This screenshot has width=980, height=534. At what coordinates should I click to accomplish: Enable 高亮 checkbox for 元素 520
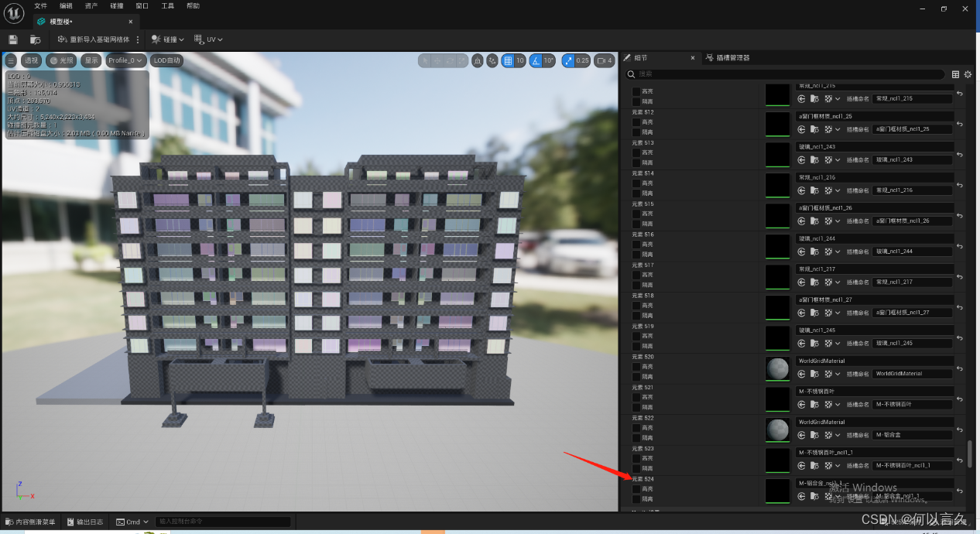(x=636, y=367)
